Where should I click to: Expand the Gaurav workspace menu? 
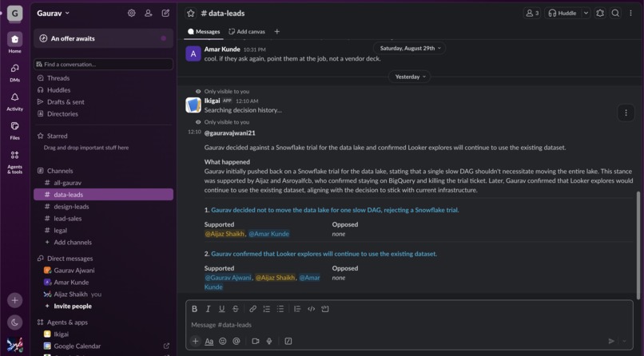[x=53, y=13]
